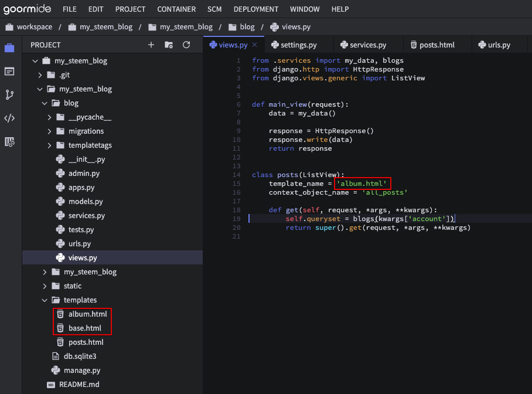Click blog in the breadcrumb path
Viewport: 532px width, 394px height.
pos(247,27)
